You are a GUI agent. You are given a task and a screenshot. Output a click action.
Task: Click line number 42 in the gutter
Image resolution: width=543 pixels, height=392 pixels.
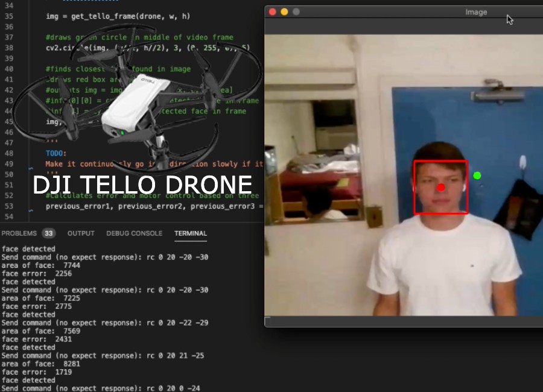tap(9, 90)
